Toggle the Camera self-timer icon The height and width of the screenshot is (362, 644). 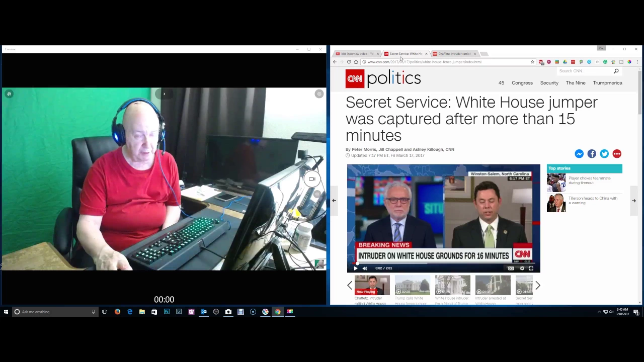9,94
